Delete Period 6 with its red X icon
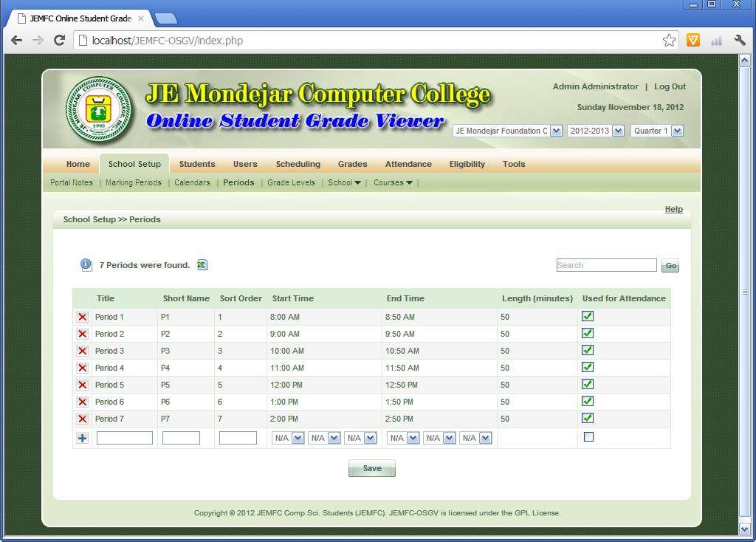The image size is (756, 542). click(x=83, y=402)
